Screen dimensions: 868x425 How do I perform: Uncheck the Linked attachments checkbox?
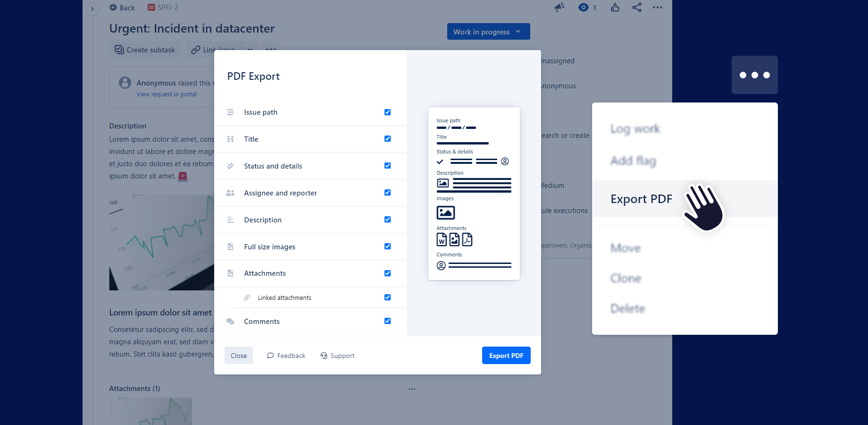387,297
